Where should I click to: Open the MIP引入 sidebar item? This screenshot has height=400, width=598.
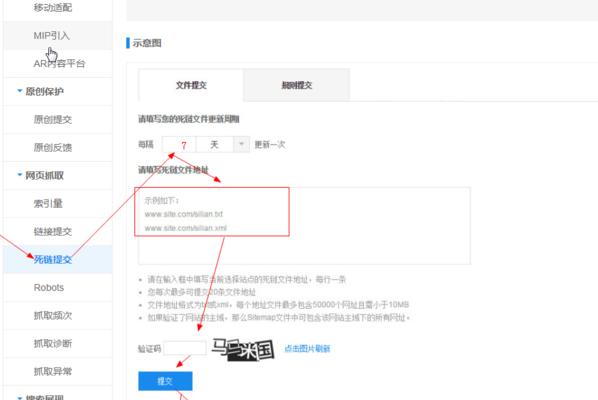click(51, 36)
